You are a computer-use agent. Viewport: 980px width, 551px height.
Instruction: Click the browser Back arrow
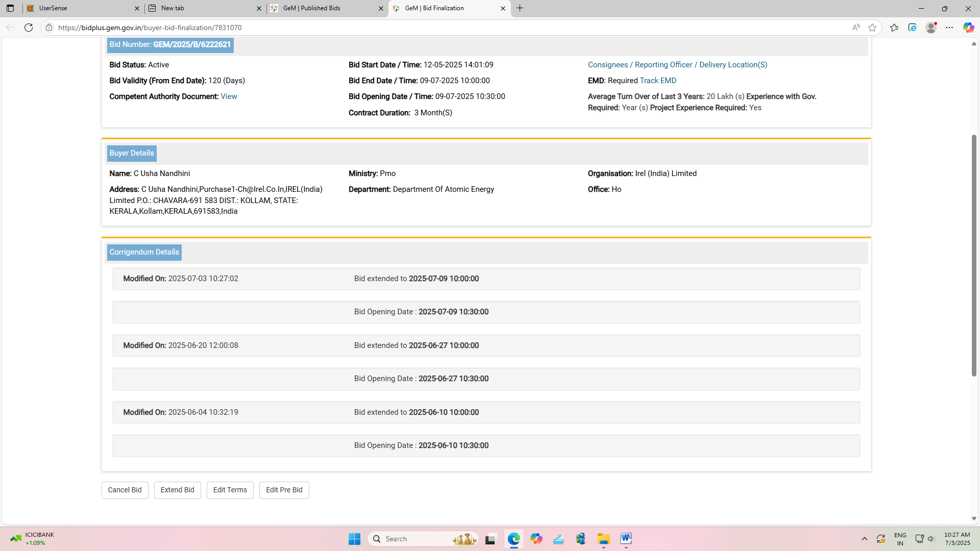pos(10,28)
